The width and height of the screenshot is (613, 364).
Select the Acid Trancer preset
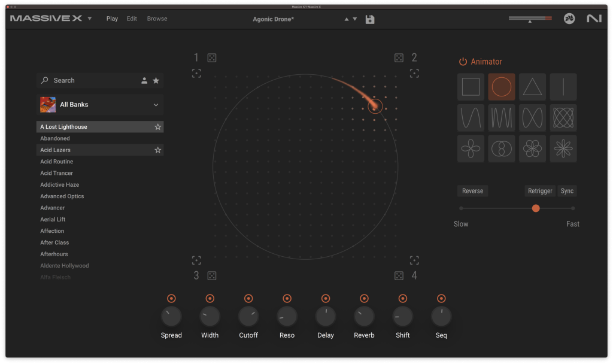click(100, 173)
